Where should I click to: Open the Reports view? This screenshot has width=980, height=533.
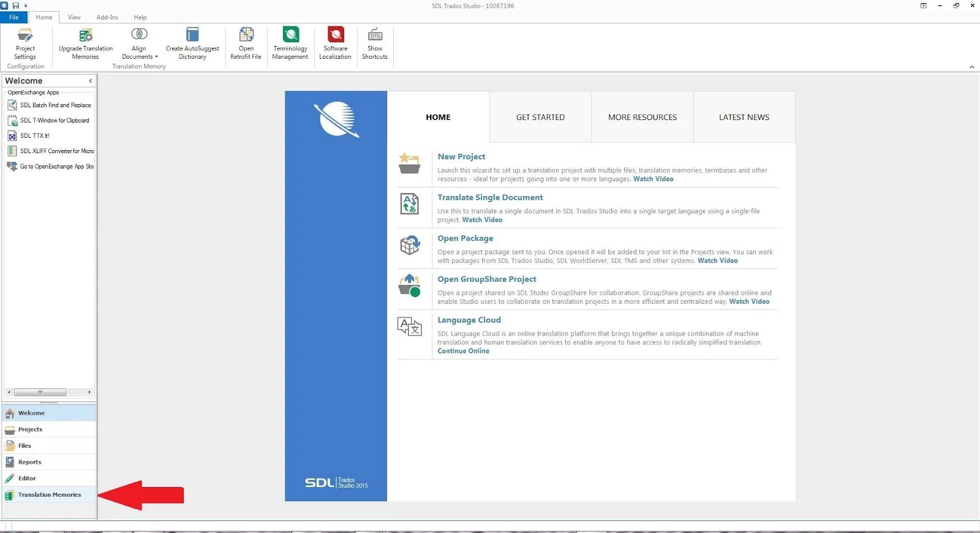tap(49, 462)
